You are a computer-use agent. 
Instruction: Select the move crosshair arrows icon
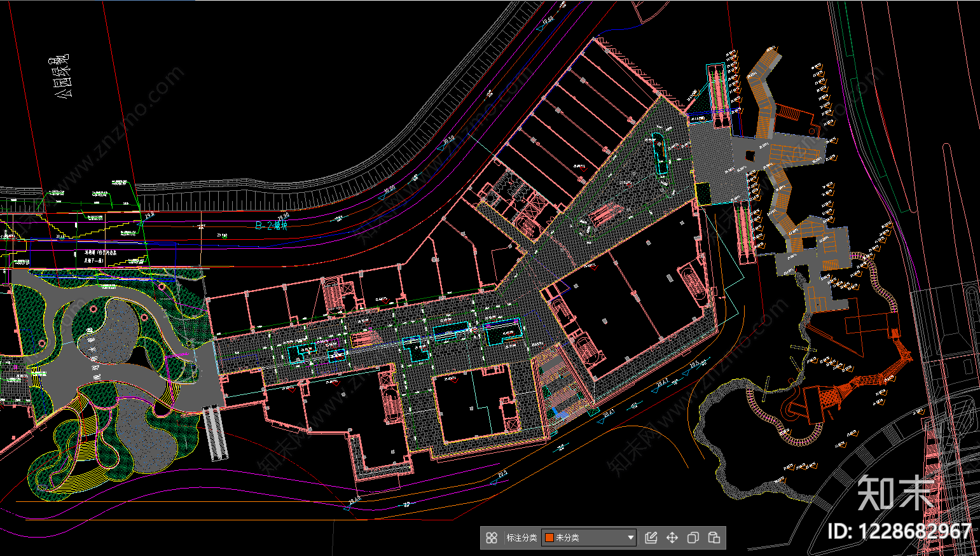pyautogui.click(x=672, y=538)
